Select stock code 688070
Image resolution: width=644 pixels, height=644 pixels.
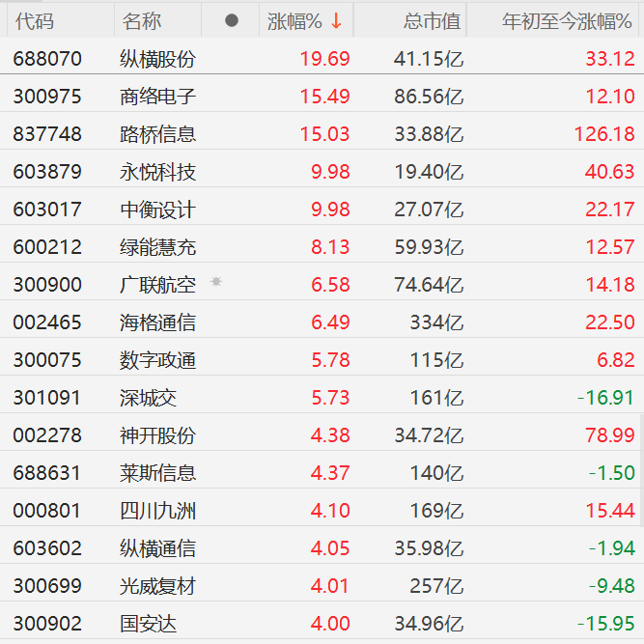pyautogui.click(x=47, y=59)
